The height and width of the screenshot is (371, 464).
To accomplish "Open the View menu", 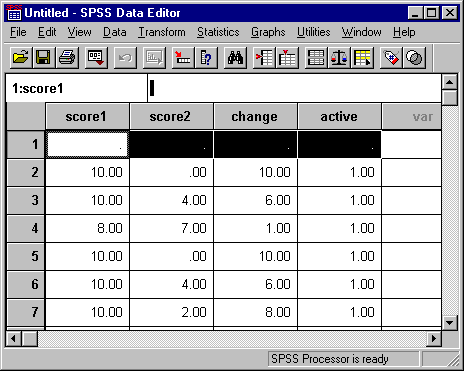I will pos(79,32).
